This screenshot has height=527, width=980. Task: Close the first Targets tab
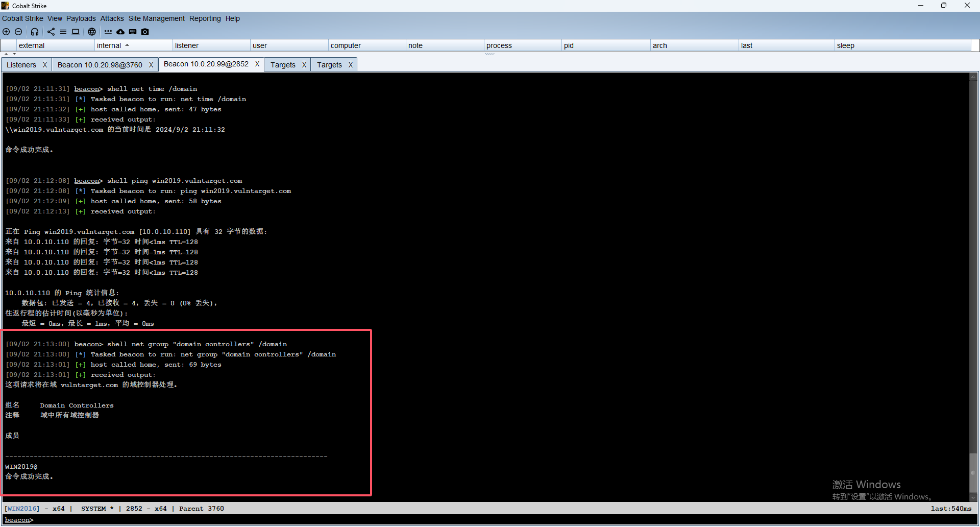point(304,65)
